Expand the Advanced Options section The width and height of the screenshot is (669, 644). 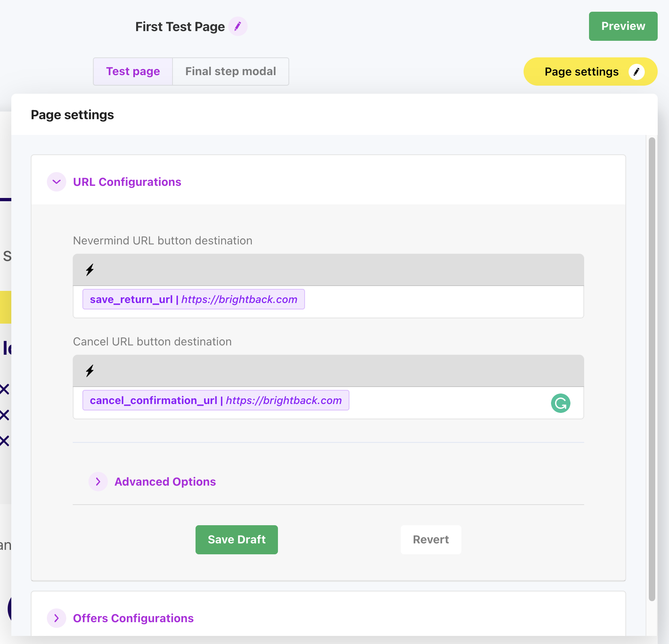tap(98, 482)
